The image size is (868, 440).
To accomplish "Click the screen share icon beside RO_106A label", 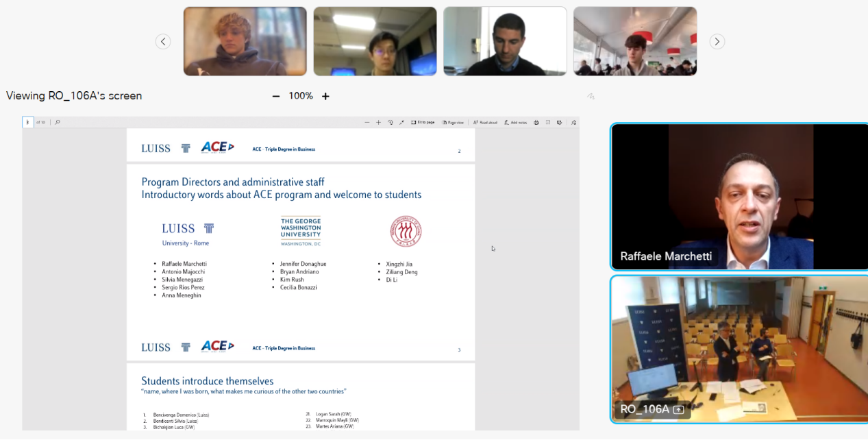I will (678, 410).
